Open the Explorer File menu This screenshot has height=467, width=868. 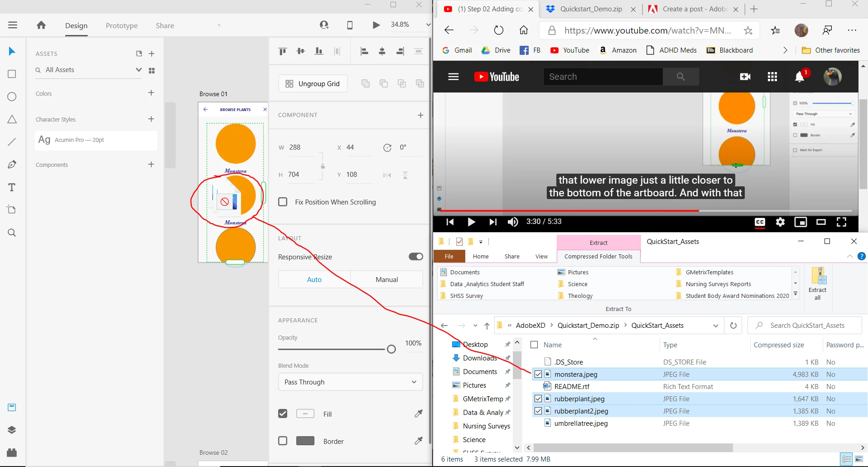point(449,256)
